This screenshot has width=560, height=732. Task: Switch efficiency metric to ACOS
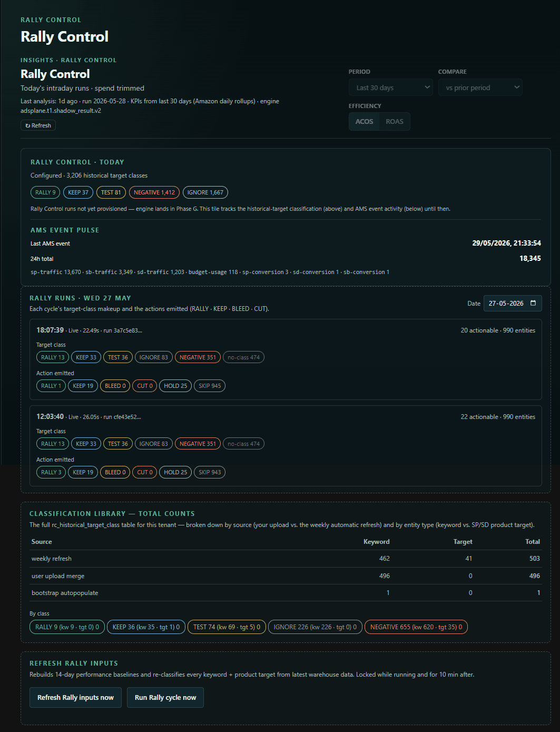[x=364, y=121]
